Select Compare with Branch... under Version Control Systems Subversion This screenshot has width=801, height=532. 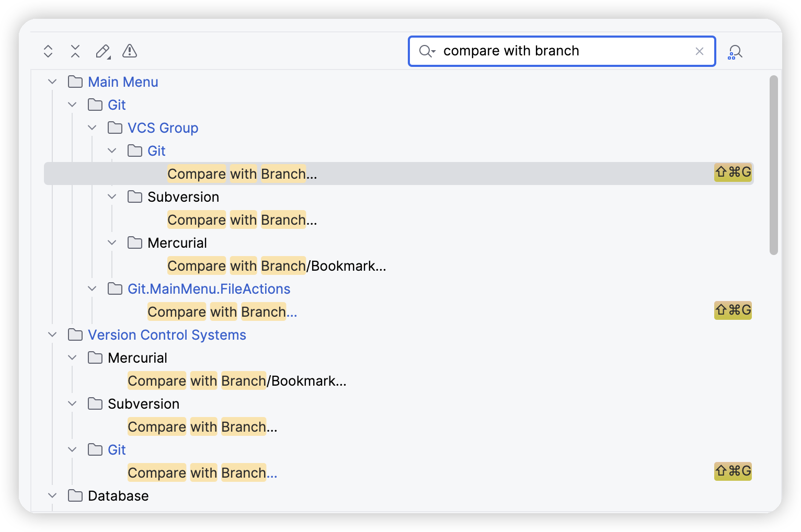(x=202, y=427)
